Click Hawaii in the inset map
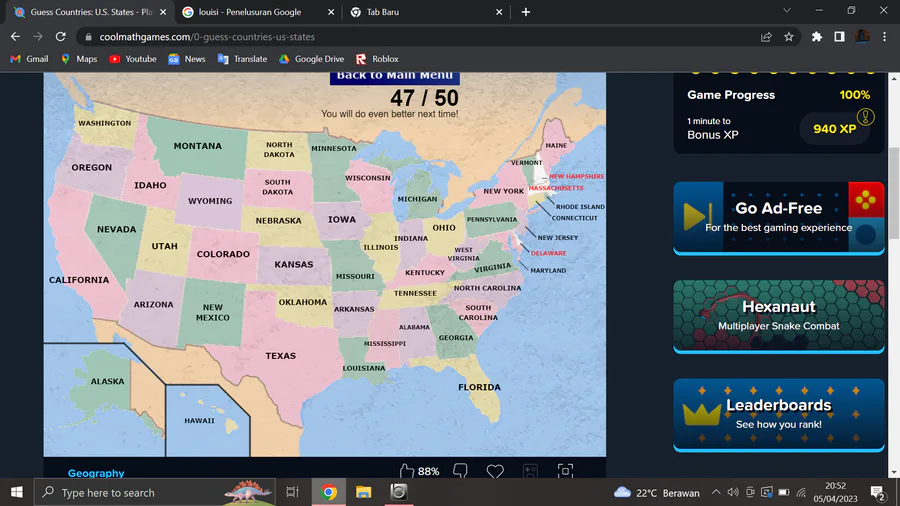 pos(199,421)
